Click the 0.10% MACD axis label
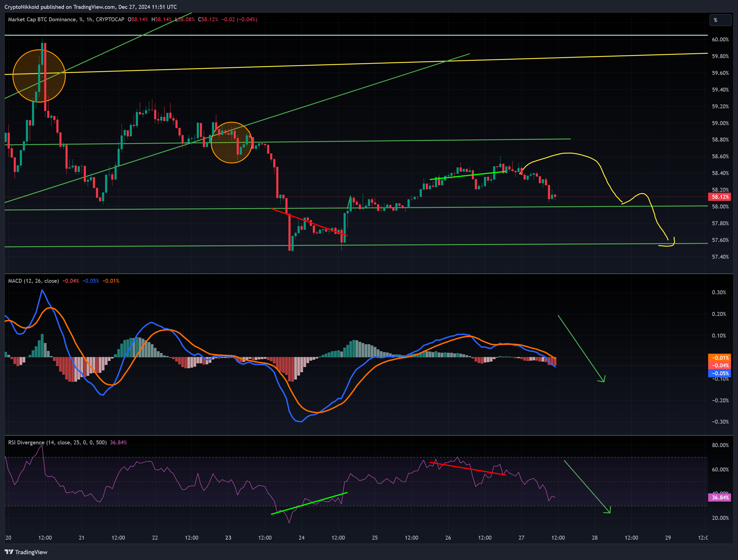The width and height of the screenshot is (738, 560). tap(719, 336)
